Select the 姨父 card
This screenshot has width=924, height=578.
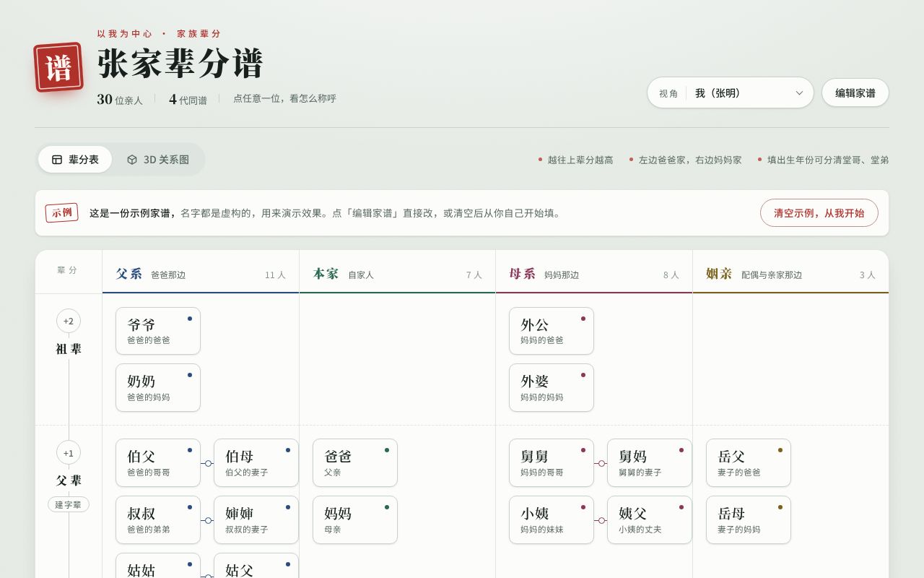pyautogui.click(x=650, y=520)
